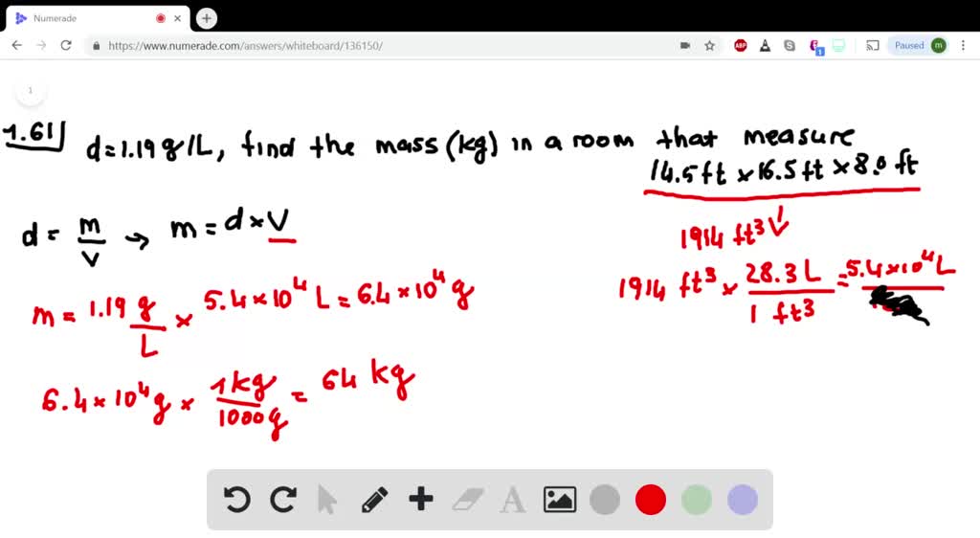Screen dimensions: 980x538
Task: Click the page 1 indicator circle
Action: pos(30,91)
